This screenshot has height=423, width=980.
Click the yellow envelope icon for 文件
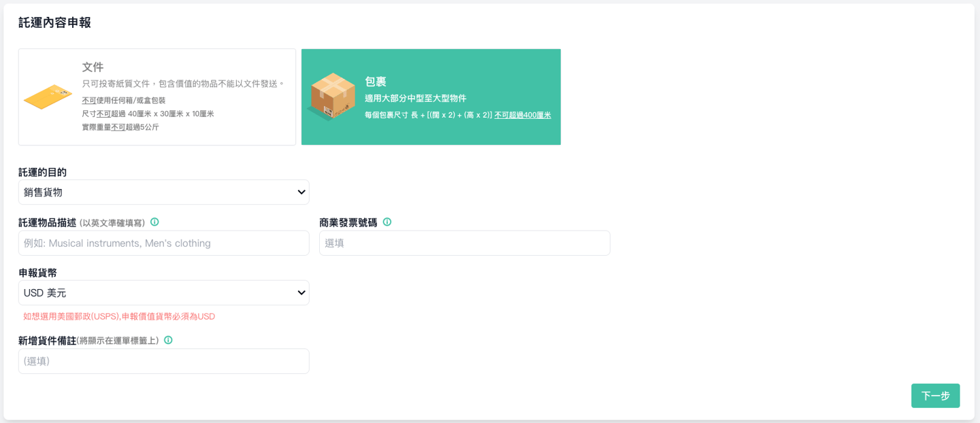tap(48, 97)
